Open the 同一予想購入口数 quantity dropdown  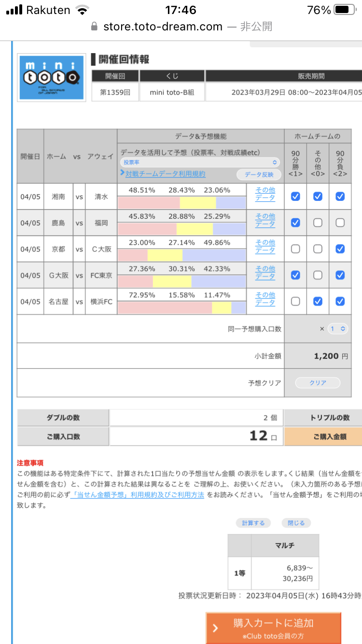337,329
